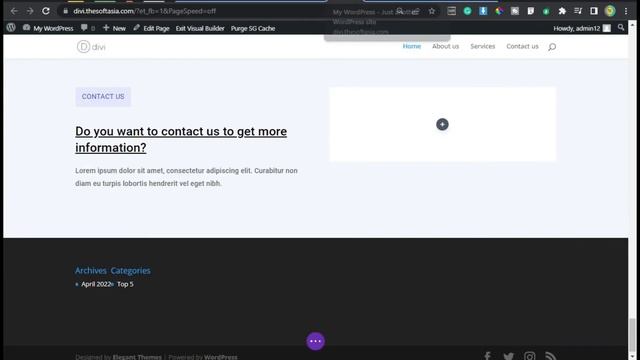Open the About us nav item
This screenshot has width=640, height=360.
(445, 47)
